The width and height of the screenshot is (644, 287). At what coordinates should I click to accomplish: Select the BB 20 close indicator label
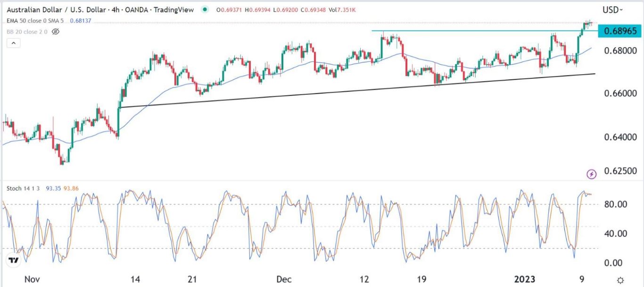tap(26, 32)
